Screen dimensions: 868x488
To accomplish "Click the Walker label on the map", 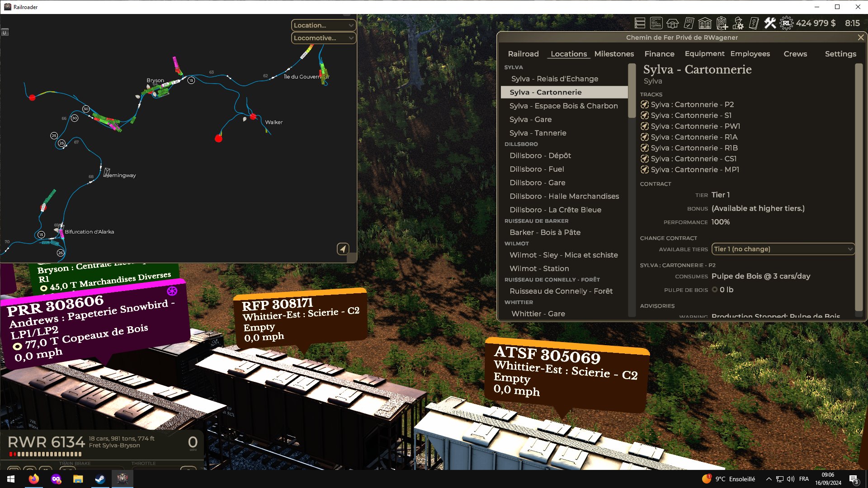I will [x=274, y=122].
